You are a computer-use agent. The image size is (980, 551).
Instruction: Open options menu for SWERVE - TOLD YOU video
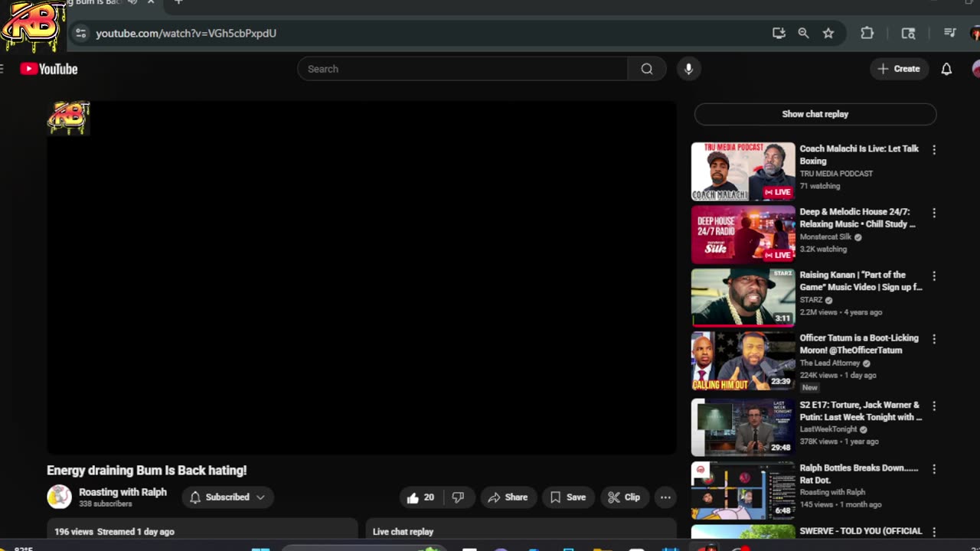[x=933, y=532]
